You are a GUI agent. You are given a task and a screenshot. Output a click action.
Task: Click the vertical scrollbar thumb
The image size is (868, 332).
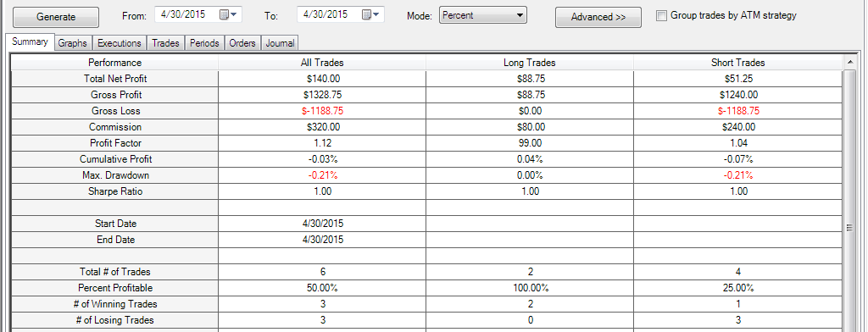[x=849, y=228]
